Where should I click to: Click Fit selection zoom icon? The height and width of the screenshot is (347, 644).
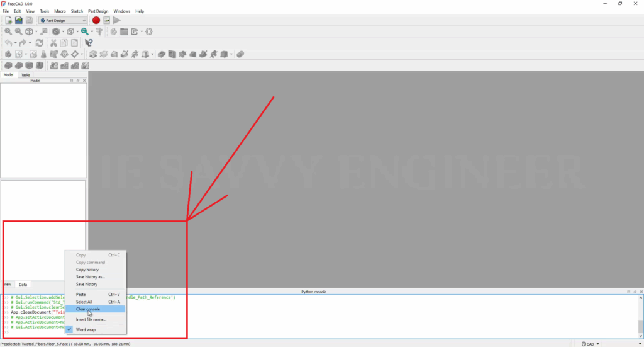pos(18,31)
